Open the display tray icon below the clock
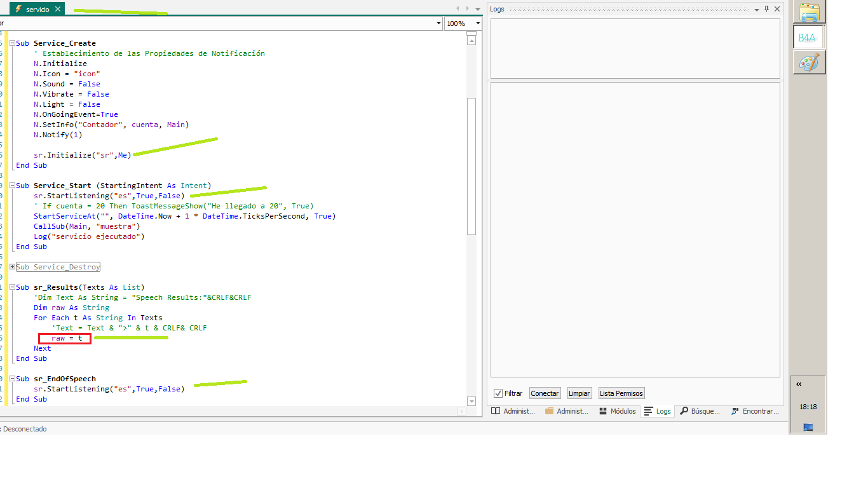 tap(808, 427)
